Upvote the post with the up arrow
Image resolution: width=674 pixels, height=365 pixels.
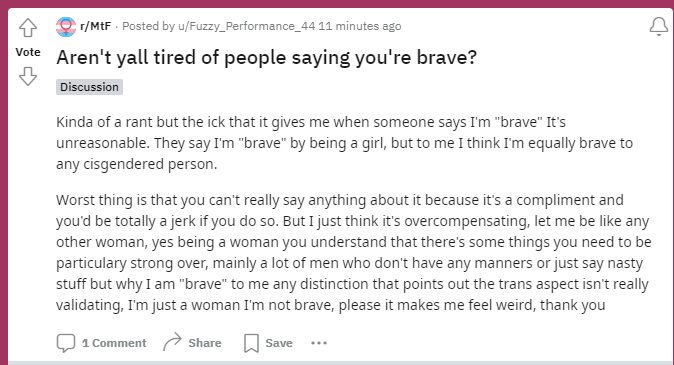point(28,28)
